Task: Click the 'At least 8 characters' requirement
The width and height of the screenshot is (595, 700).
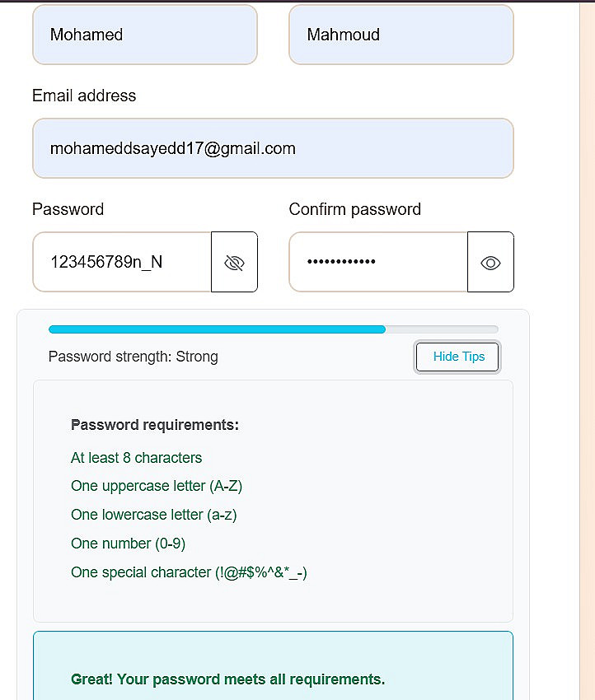Action: click(136, 458)
